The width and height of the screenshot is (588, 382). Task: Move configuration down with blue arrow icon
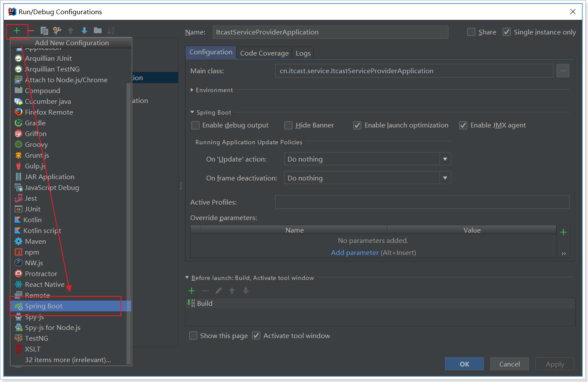tap(84, 31)
